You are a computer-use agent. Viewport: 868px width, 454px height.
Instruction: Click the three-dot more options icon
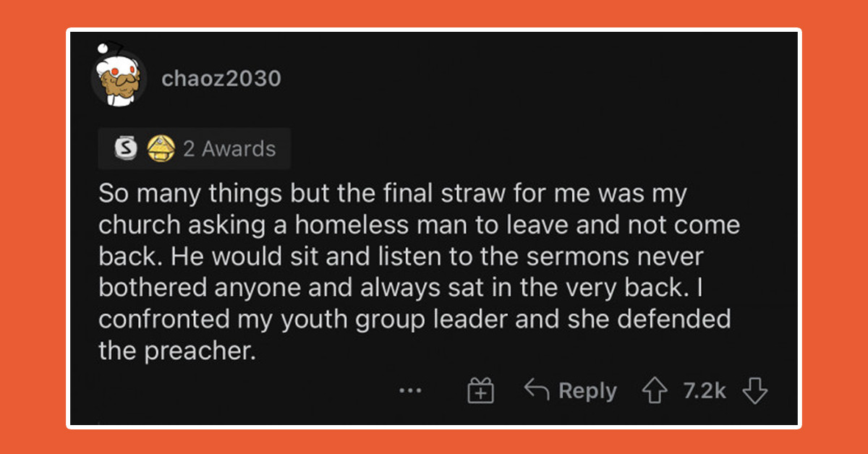(x=411, y=393)
